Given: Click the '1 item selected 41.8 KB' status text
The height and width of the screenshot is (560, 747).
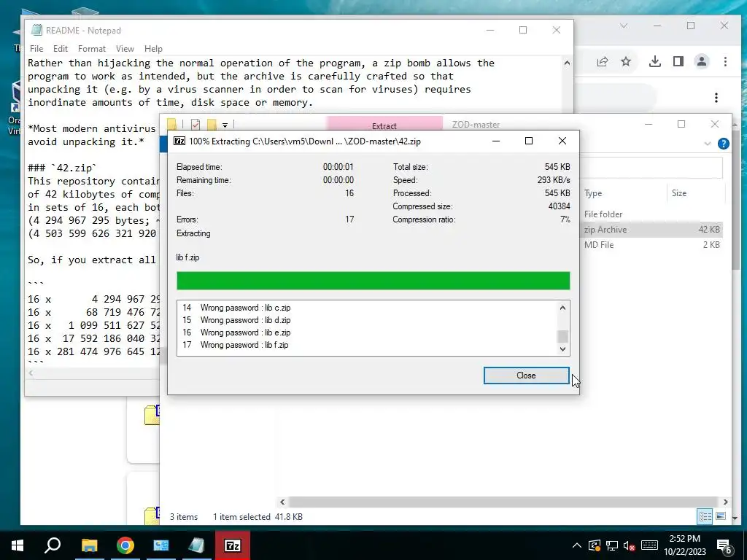Looking at the screenshot, I should coord(258,517).
